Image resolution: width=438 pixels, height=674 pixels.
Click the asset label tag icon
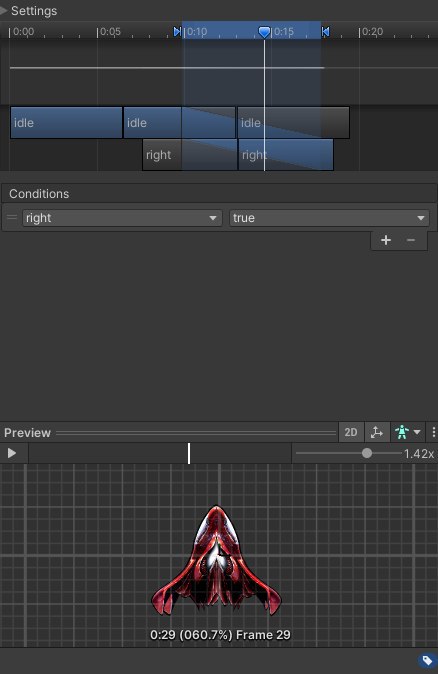pyautogui.click(x=427, y=660)
